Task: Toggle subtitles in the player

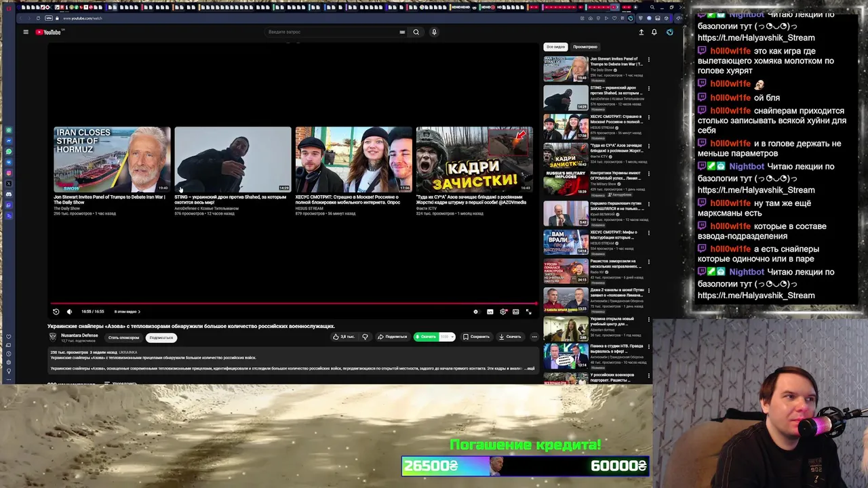Action: click(x=490, y=312)
